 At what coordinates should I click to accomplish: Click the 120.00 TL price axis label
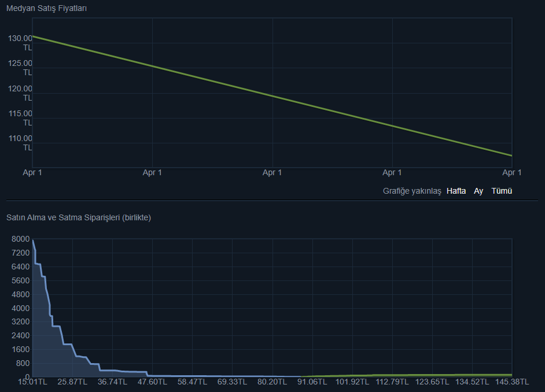20,93
